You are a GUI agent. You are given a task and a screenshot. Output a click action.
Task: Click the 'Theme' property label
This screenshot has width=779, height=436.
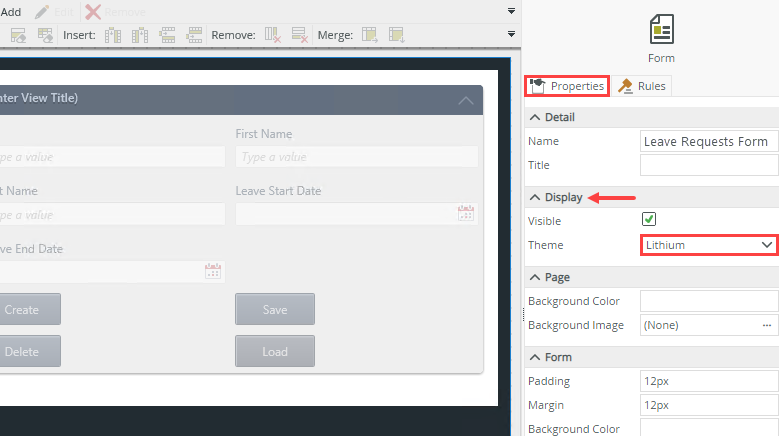545,245
